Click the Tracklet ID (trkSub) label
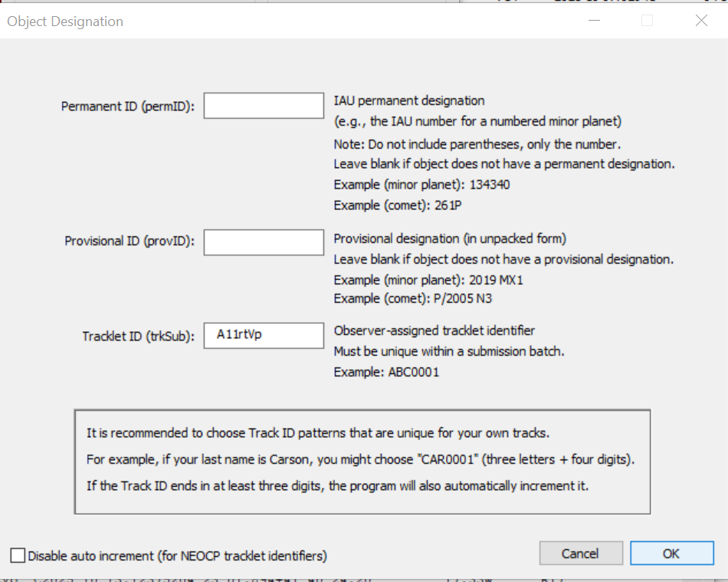 tap(139, 336)
